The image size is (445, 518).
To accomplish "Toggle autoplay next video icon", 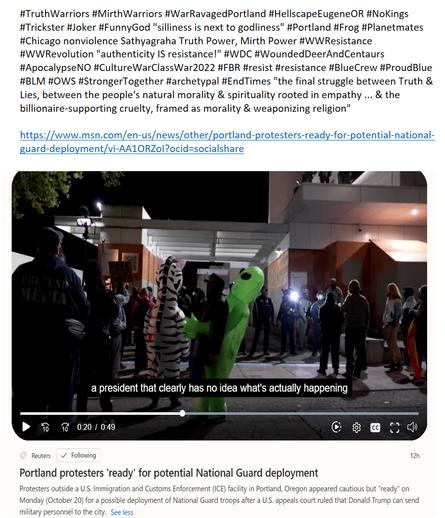I will coord(336,427).
